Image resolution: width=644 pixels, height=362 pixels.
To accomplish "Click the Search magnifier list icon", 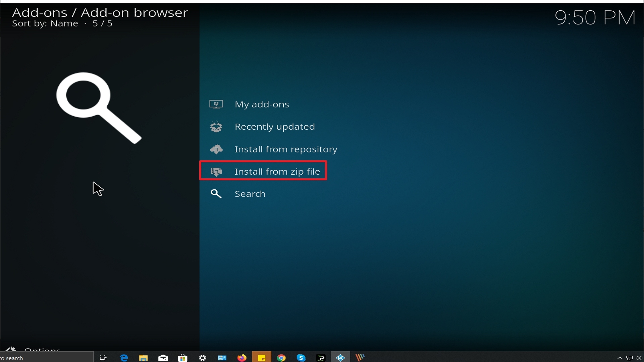I will pyautogui.click(x=216, y=194).
